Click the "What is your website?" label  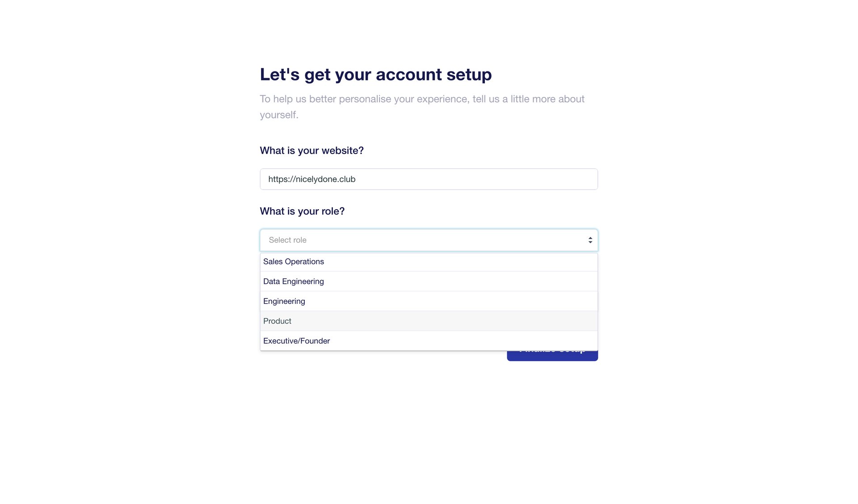pos(311,151)
